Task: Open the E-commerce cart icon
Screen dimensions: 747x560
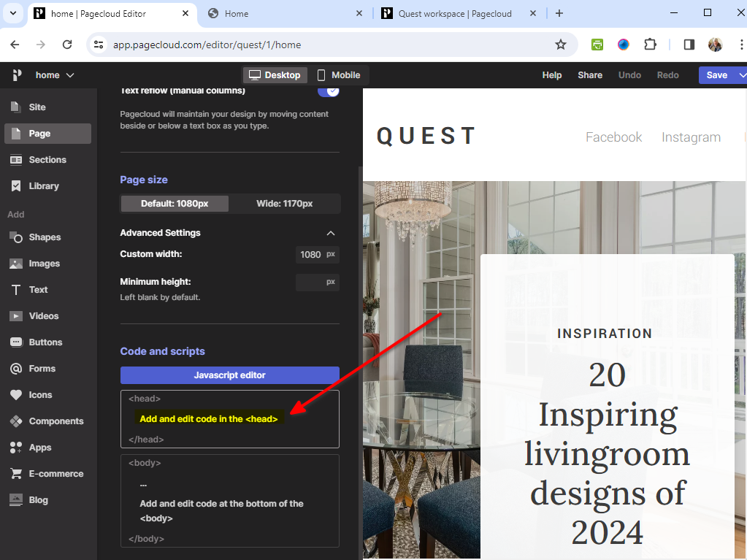Action: (16, 474)
